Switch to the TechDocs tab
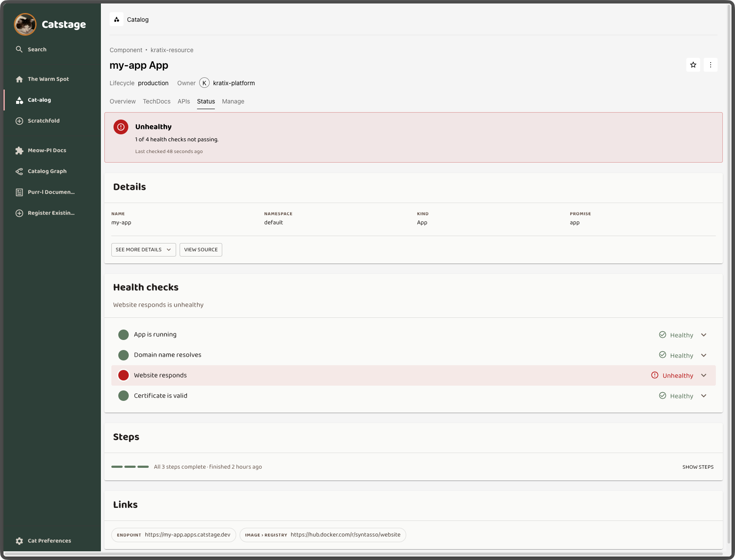 coord(157,101)
